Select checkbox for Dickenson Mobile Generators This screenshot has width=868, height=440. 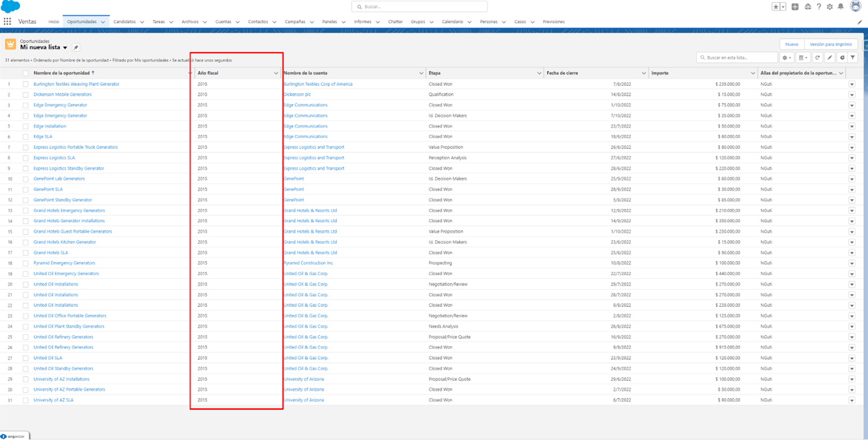26,95
